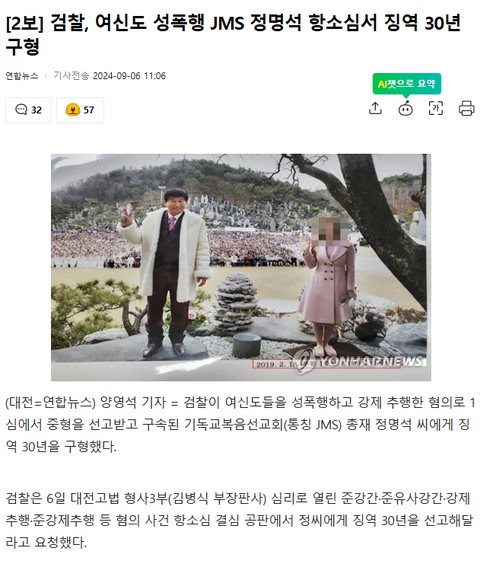Click the Yonhap News watermark on photo
This screenshot has width=480, height=567.
point(361,361)
